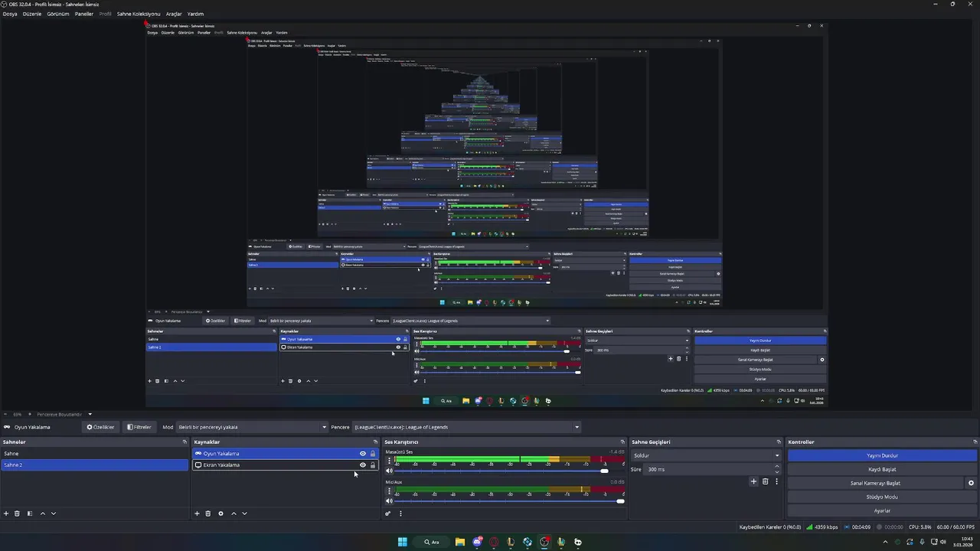Open preview scaling dropdown Pencereye Boyutlandır
This screenshot has height=551, width=980.
[64, 414]
